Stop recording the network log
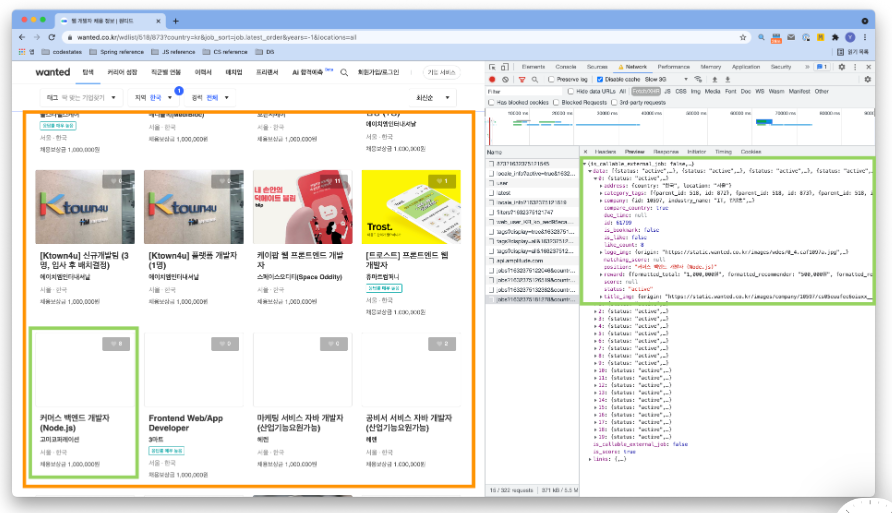 coord(493,80)
